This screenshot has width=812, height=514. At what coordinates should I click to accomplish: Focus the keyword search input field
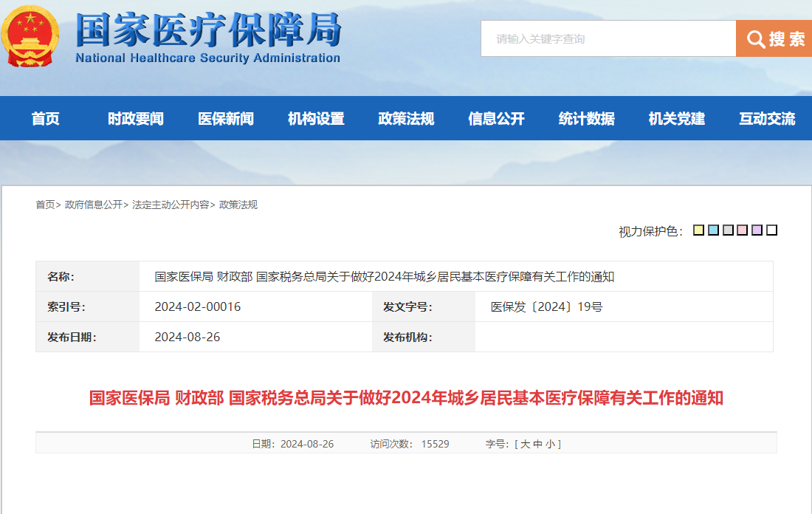[x=608, y=38]
